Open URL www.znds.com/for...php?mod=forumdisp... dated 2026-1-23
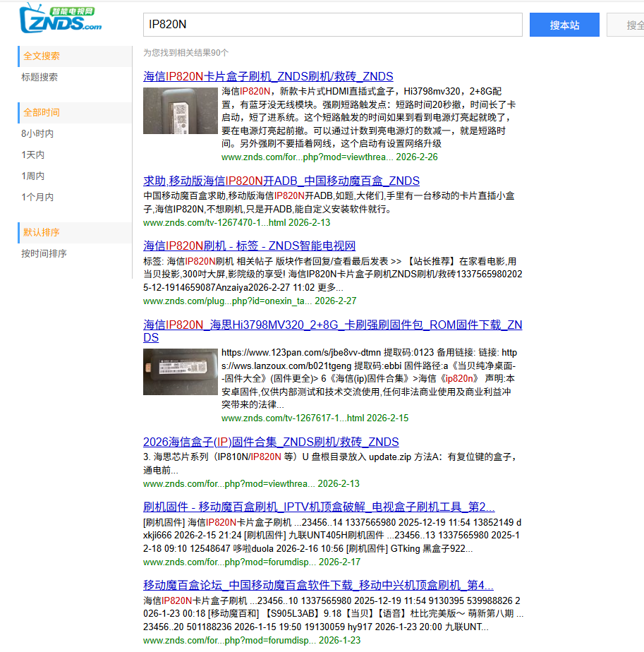 tap(252, 641)
